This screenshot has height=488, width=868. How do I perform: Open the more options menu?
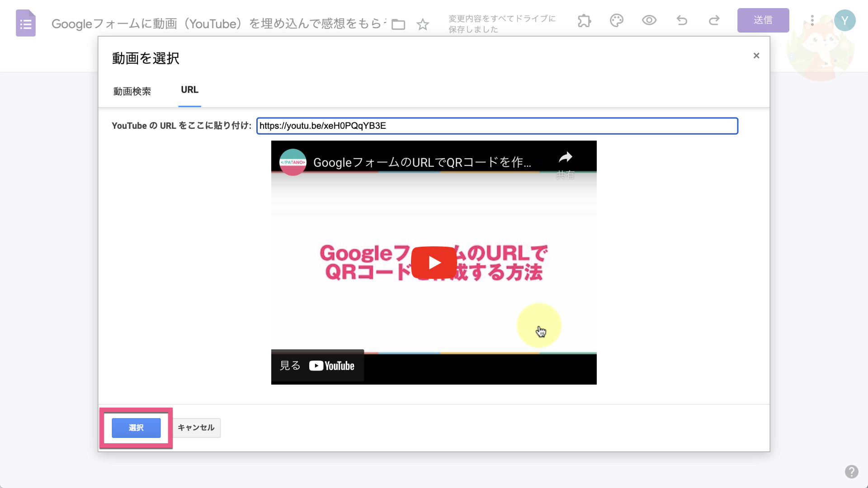[812, 20]
